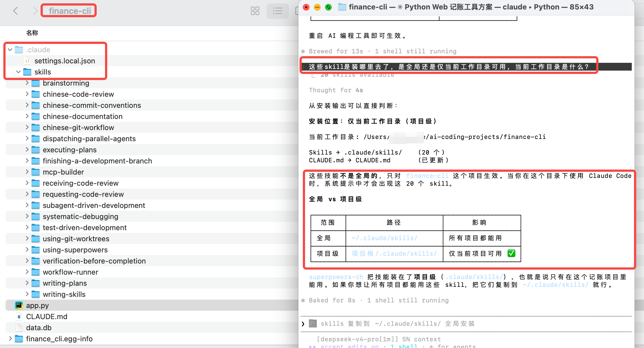Click the brainstorming folder icon
Screen dimensions: 644x348
click(x=36, y=83)
